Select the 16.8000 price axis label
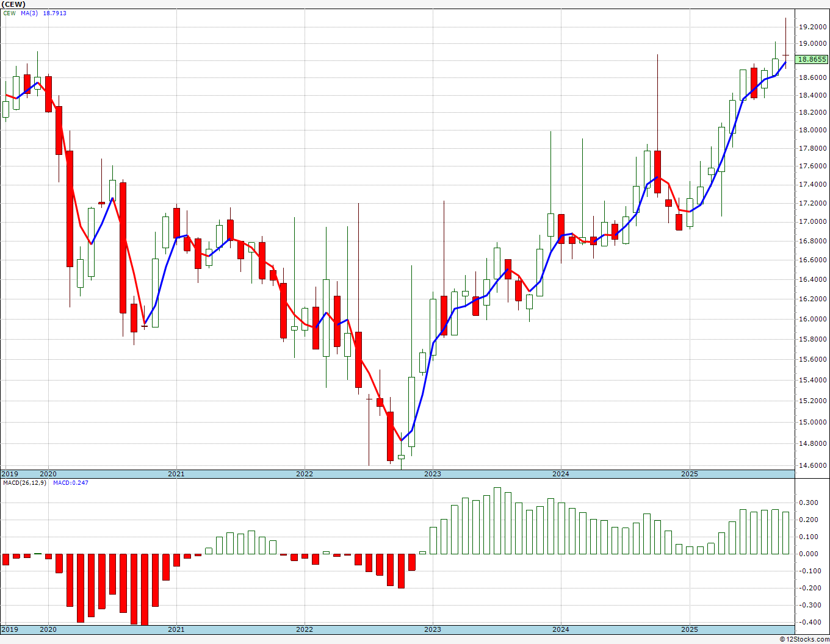The height and width of the screenshot is (644, 830). (813, 241)
